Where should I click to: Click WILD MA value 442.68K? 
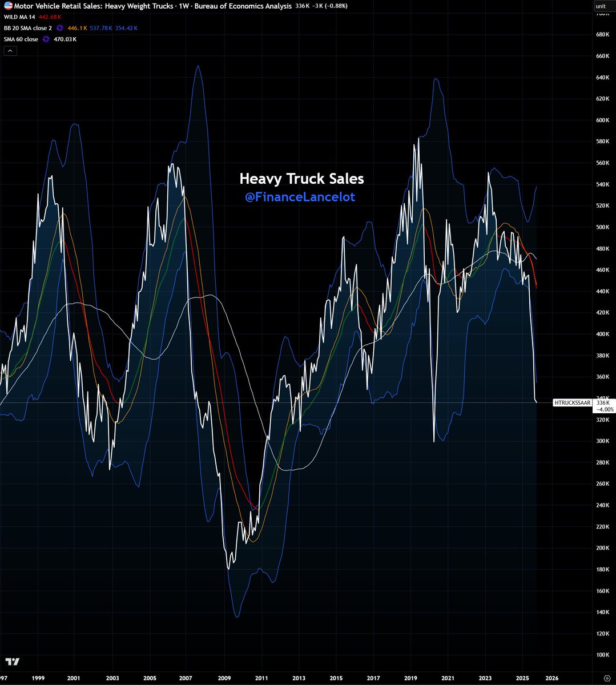(x=50, y=17)
